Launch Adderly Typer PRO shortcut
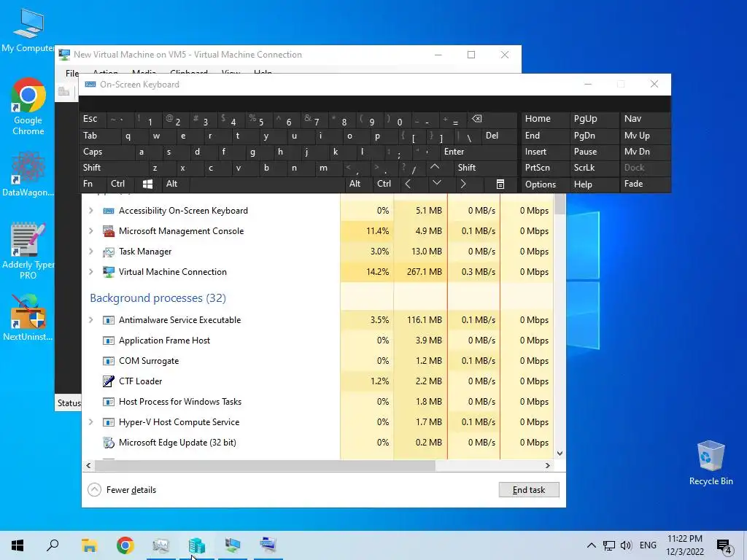 28,251
